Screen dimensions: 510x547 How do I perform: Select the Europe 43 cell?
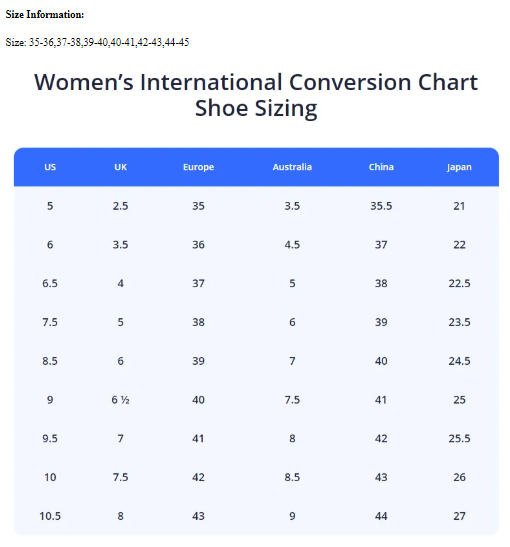[x=198, y=516]
